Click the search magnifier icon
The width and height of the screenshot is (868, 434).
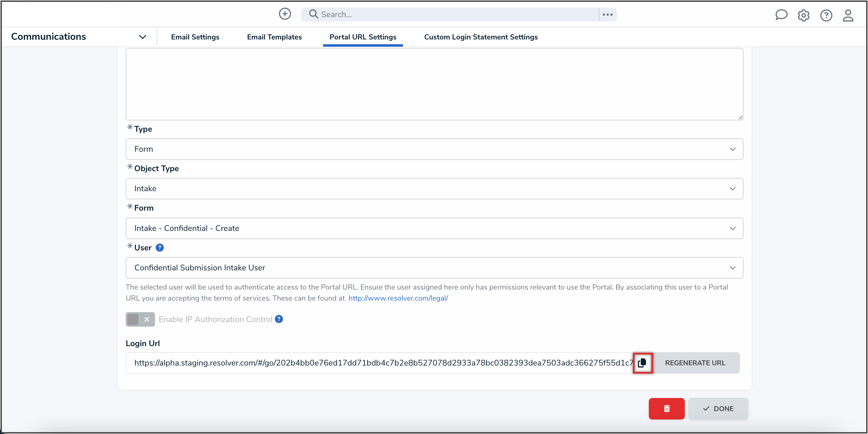(x=313, y=14)
